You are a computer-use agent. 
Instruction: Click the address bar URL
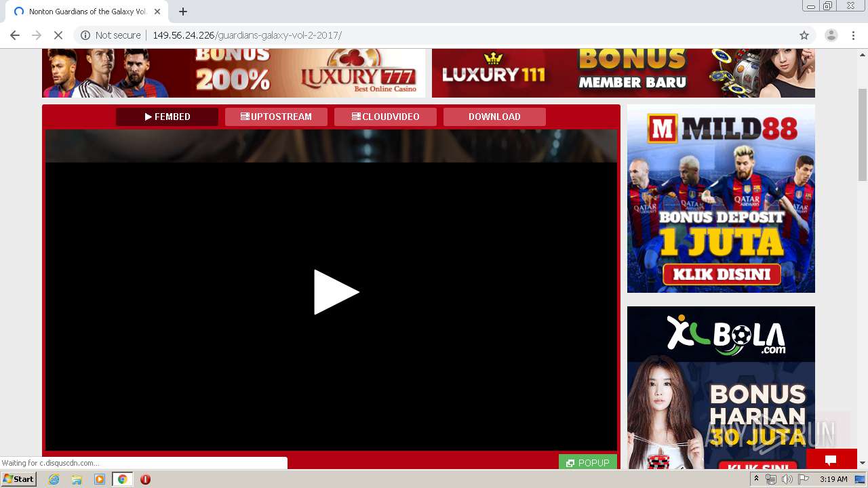[247, 35]
